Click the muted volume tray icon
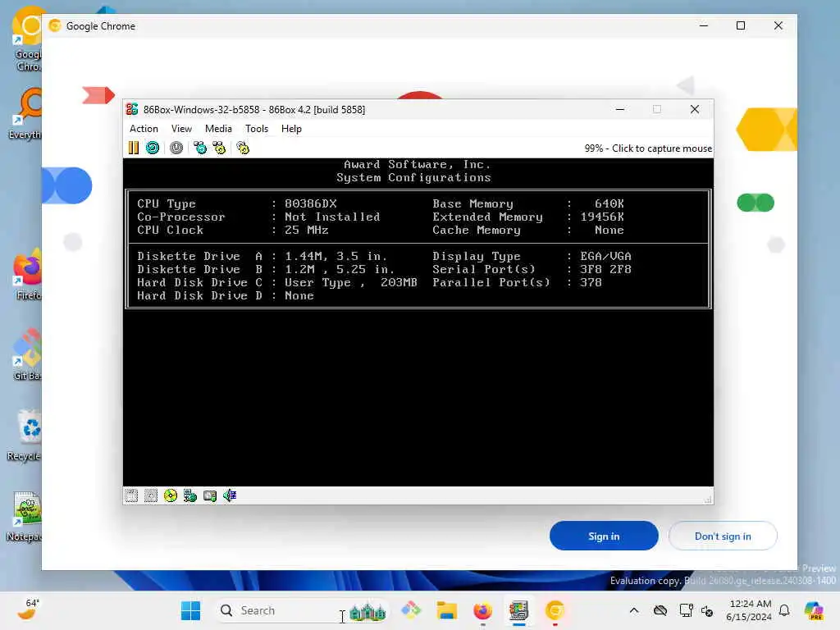 pos(707,610)
